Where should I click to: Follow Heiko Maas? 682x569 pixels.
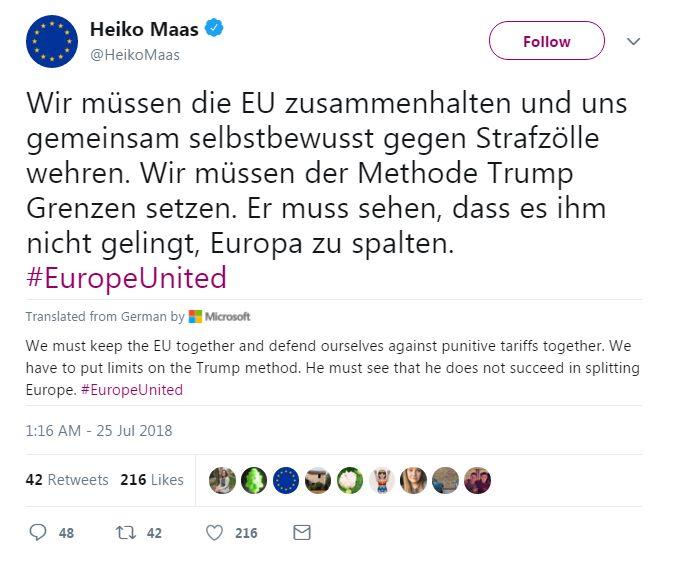point(547,41)
